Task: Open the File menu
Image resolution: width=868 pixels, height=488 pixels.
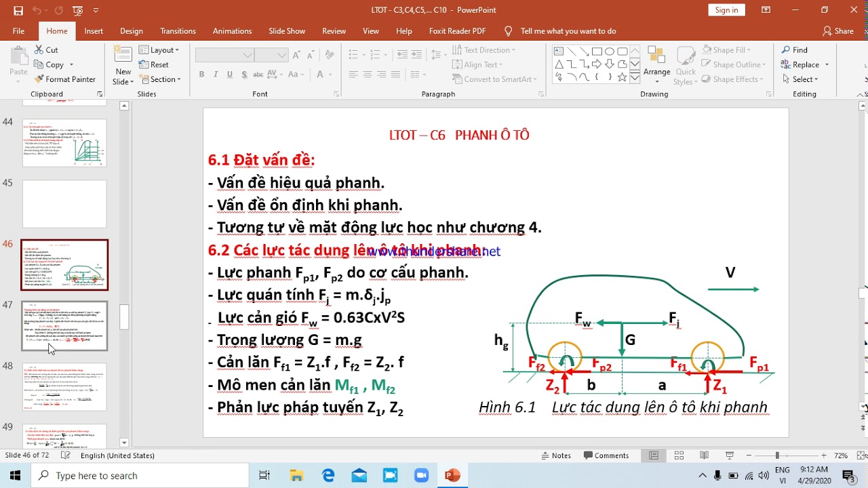Action: pyautogui.click(x=18, y=31)
